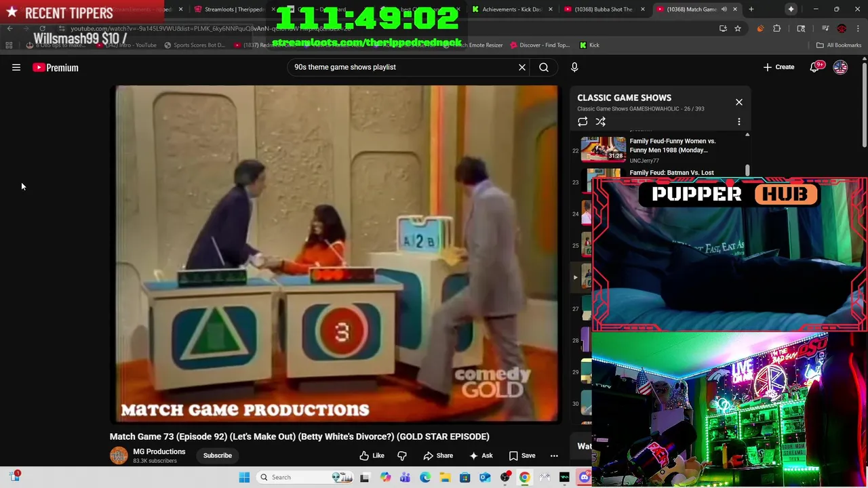Toggle playlist loop
Screen dimensions: 868x488
(583, 122)
